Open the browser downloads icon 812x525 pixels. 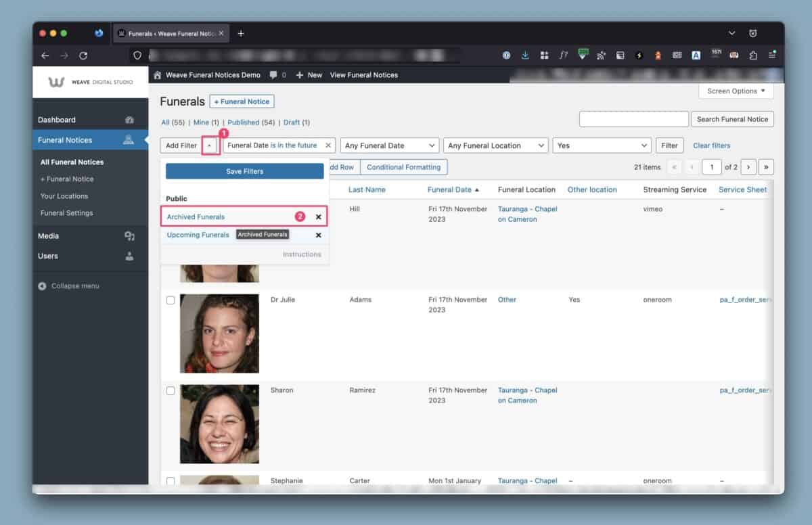click(525, 55)
